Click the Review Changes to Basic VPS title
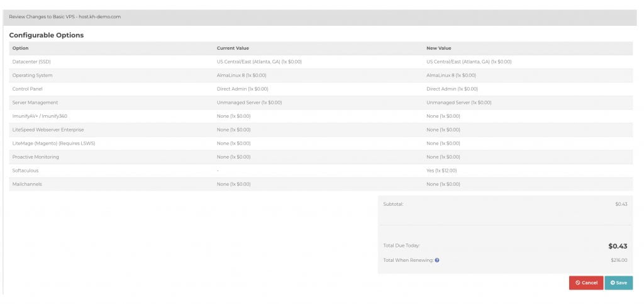The width and height of the screenshot is (644, 304). coord(65,17)
